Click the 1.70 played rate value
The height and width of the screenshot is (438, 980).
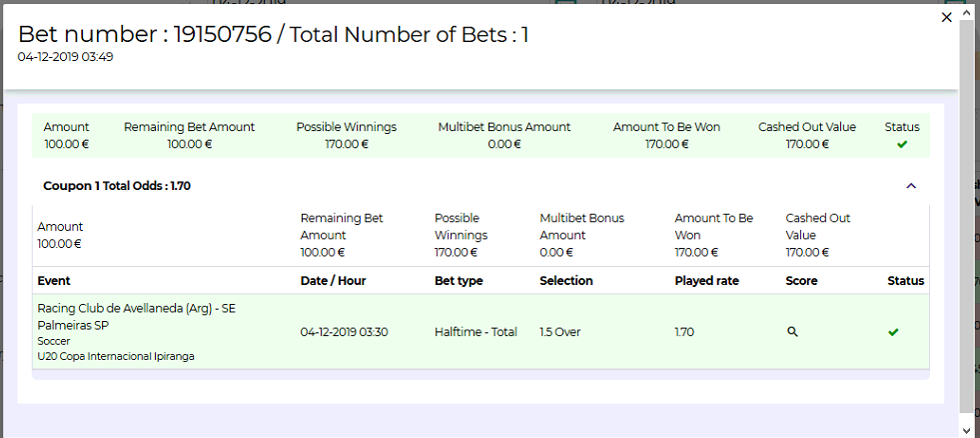click(684, 332)
